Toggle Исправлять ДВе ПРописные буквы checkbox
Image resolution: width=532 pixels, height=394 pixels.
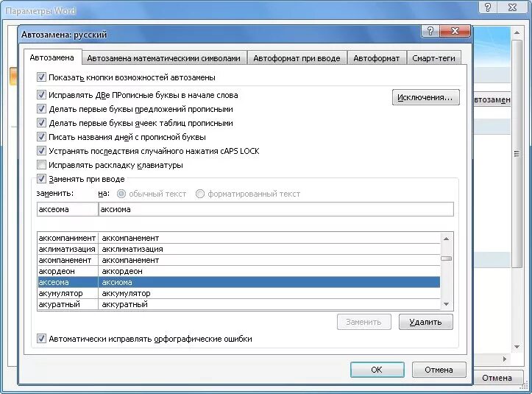click(41, 95)
